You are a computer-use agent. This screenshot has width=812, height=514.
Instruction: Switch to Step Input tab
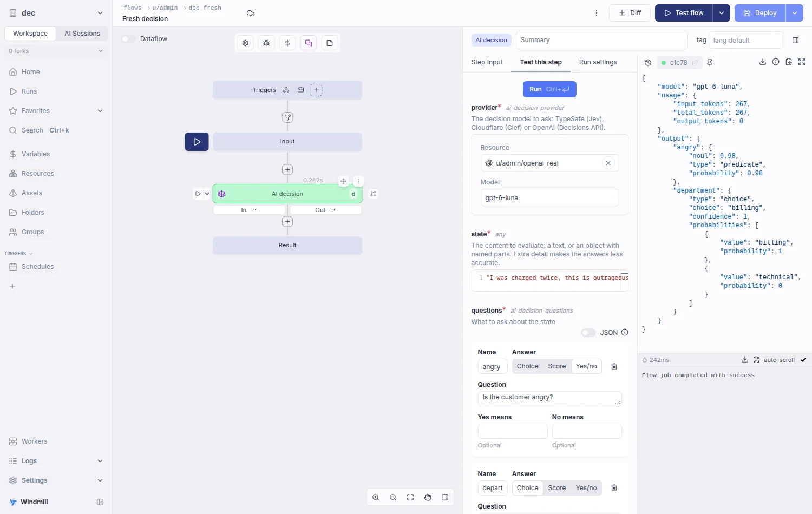click(487, 62)
